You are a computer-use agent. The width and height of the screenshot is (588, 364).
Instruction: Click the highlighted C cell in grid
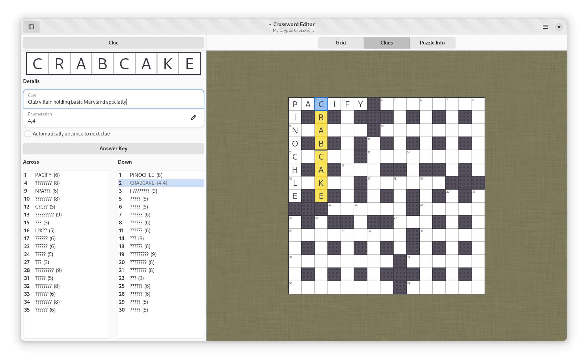click(x=321, y=104)
